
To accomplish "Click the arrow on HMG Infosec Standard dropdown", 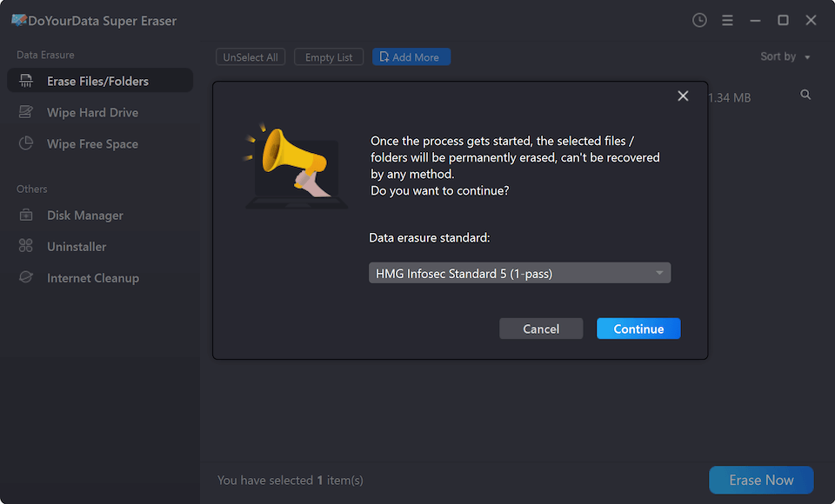I will (x=659, y=273).
